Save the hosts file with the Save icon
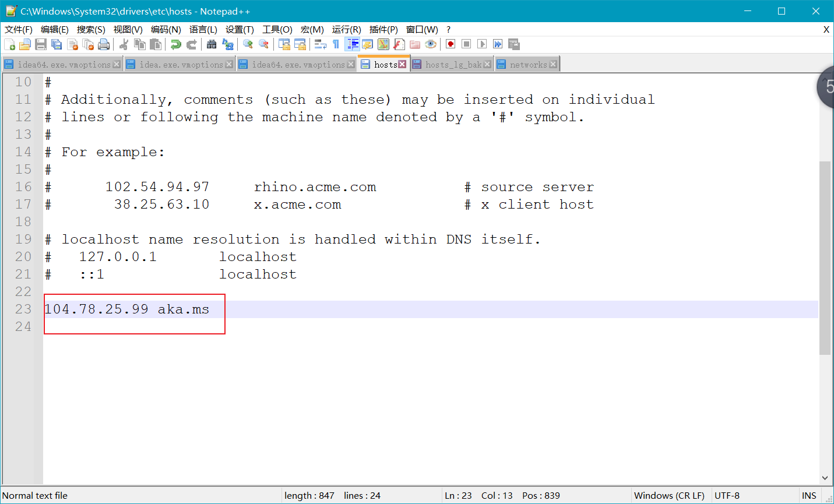The image size is (834, 504). (x=41, y=44)
